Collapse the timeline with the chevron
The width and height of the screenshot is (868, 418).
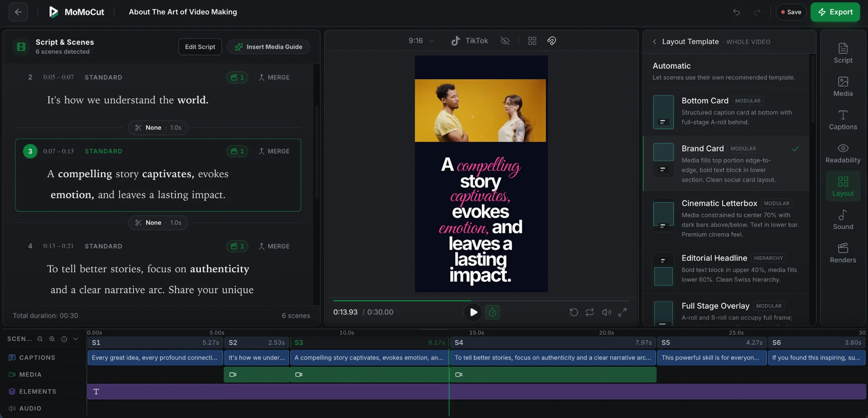click(x=75, y=339)
